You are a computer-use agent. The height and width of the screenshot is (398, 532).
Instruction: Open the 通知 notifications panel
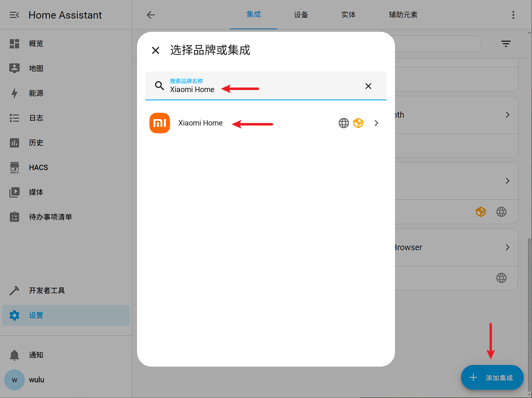[x=66, y=355]
